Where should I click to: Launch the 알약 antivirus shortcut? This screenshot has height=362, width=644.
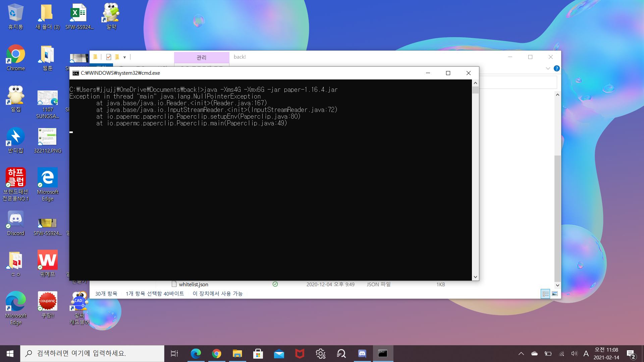pos(111,16)
